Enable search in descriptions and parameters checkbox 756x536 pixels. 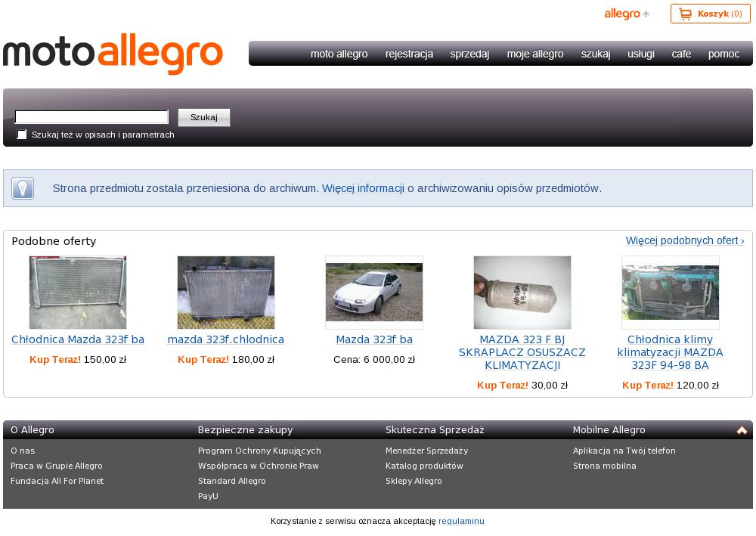[22, 135]
